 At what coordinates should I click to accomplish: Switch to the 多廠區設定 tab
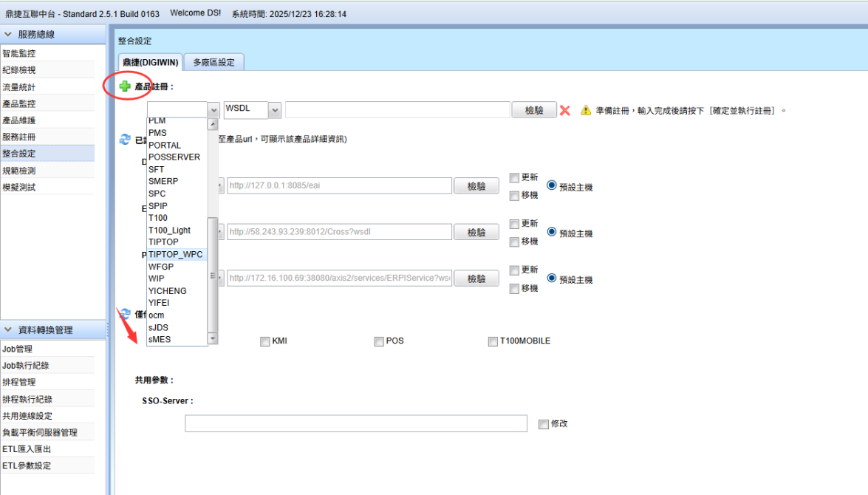pyautogui.click(x=213, y=63)
